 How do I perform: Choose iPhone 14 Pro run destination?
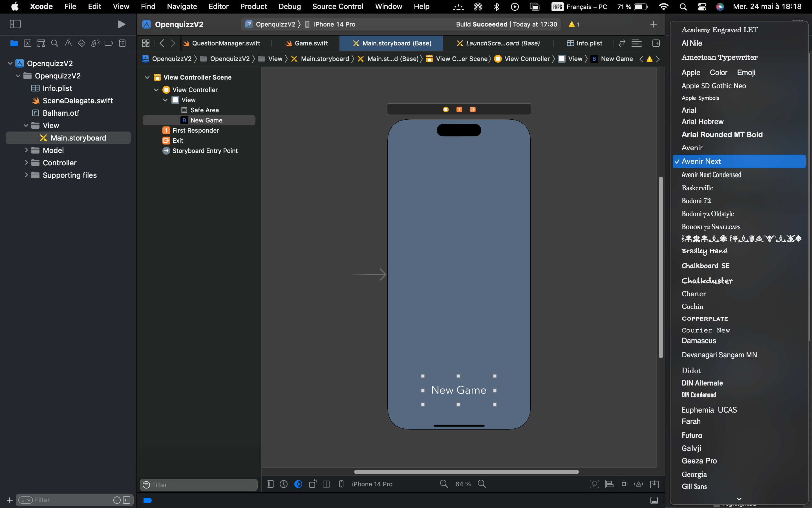(330, 24)
